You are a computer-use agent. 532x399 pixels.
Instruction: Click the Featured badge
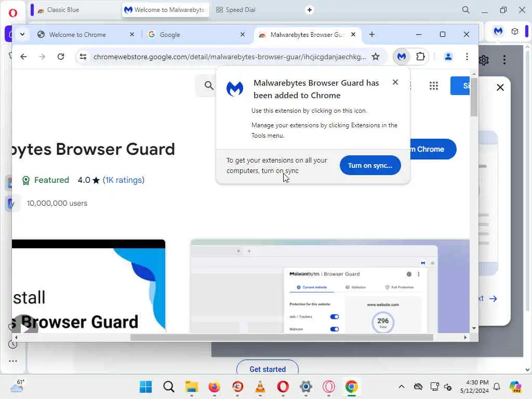point(46,180)
